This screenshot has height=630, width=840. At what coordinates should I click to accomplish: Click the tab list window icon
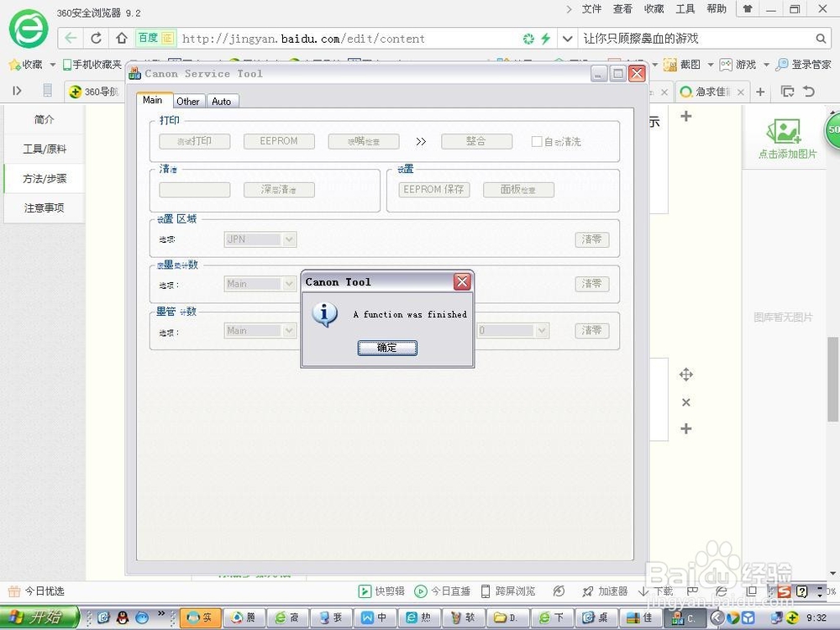787,92
